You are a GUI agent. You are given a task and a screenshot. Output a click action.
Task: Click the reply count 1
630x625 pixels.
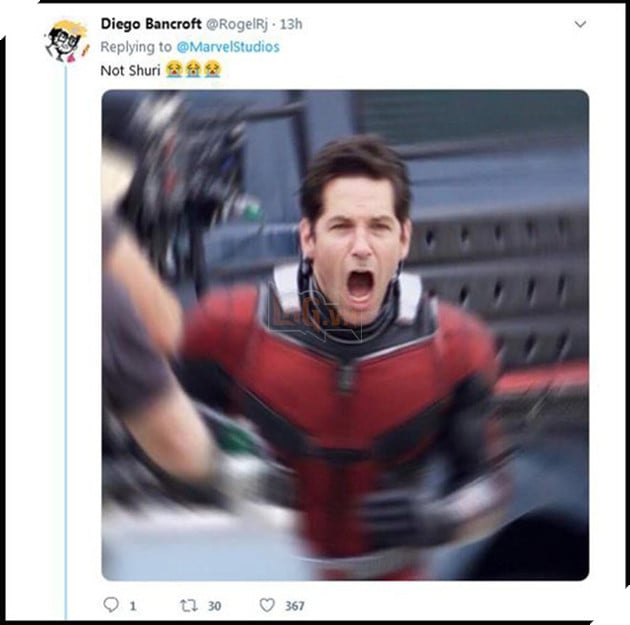tap(133, 606)
